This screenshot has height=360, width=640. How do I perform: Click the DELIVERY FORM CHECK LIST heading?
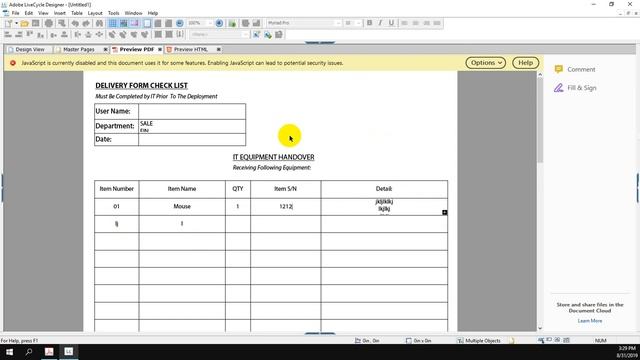[x=141, y=86]
